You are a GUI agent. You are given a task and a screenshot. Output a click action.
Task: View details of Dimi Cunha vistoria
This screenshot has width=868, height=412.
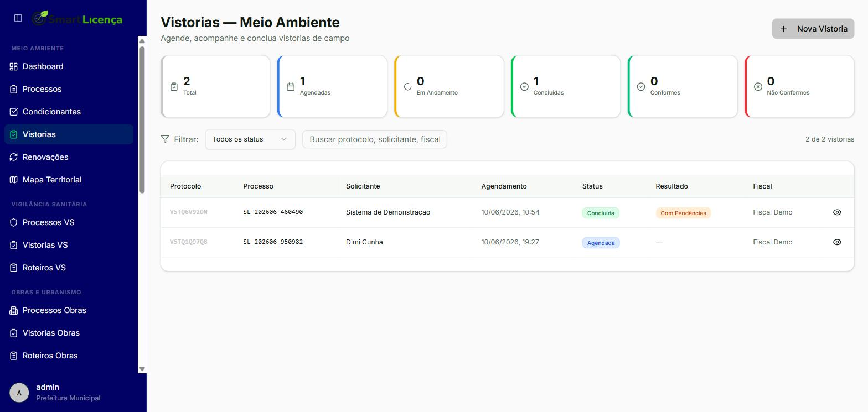(x=837, y=242)
